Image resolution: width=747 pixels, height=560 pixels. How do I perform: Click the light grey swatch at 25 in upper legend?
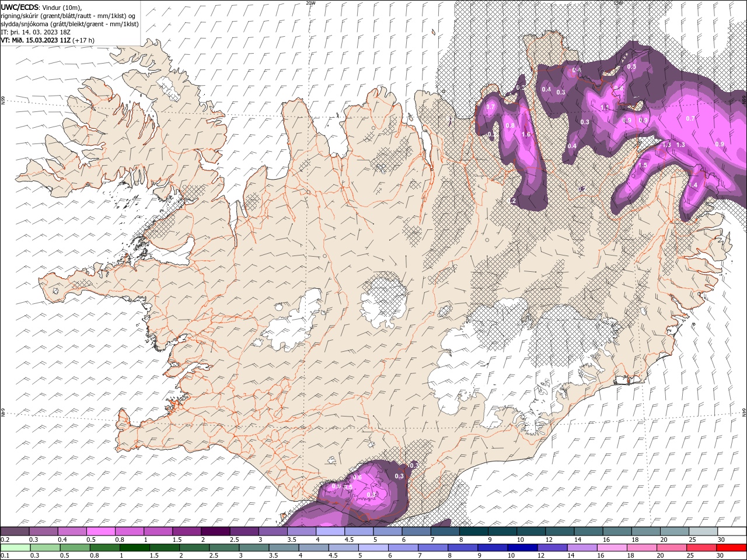(x=703, y=531)
